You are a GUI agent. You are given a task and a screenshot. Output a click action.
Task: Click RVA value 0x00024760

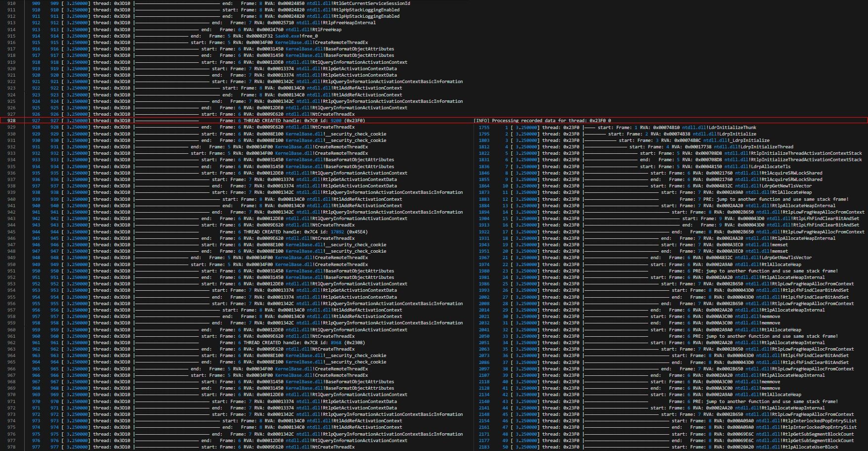click(270, 30)
